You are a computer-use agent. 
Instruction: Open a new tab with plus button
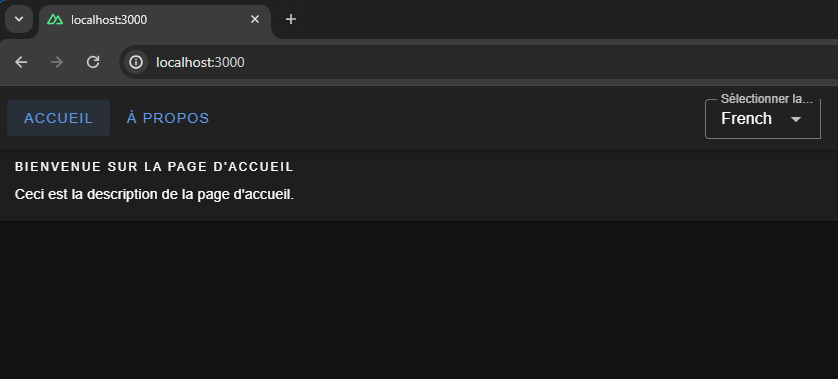290,20
